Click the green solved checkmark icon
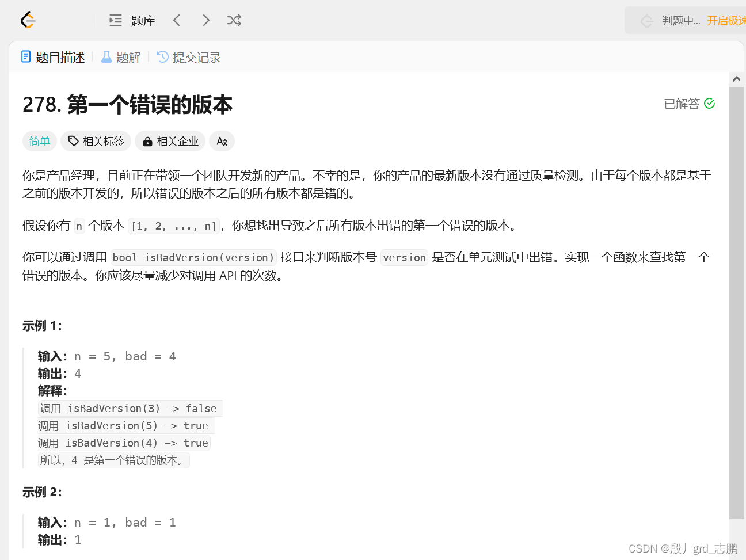The width and height of the screenshot is (746, 560). [709, 104]
